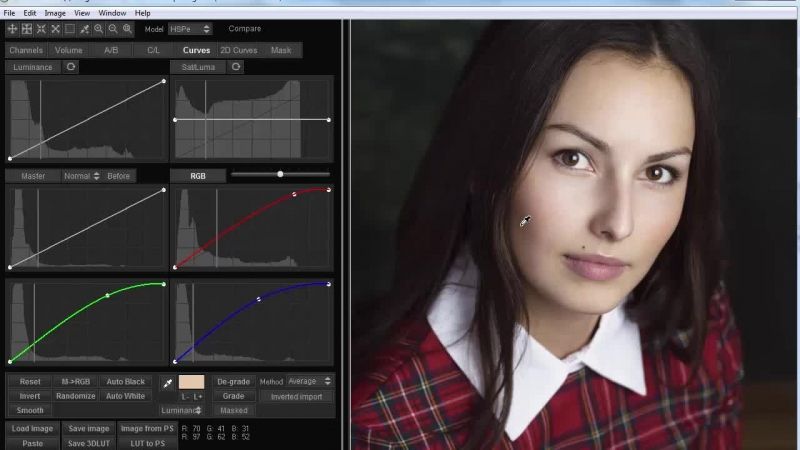Click the zoom-to-actual-size magnifier icon
800x450 pixels.
point(127,29)
